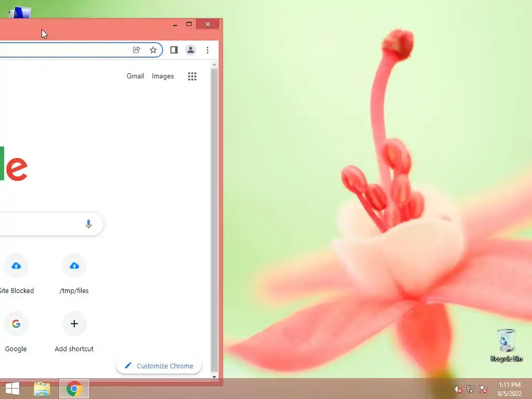532x399 pixels.
Task: Click Customize Chrome button
Action: pos(159,366)
